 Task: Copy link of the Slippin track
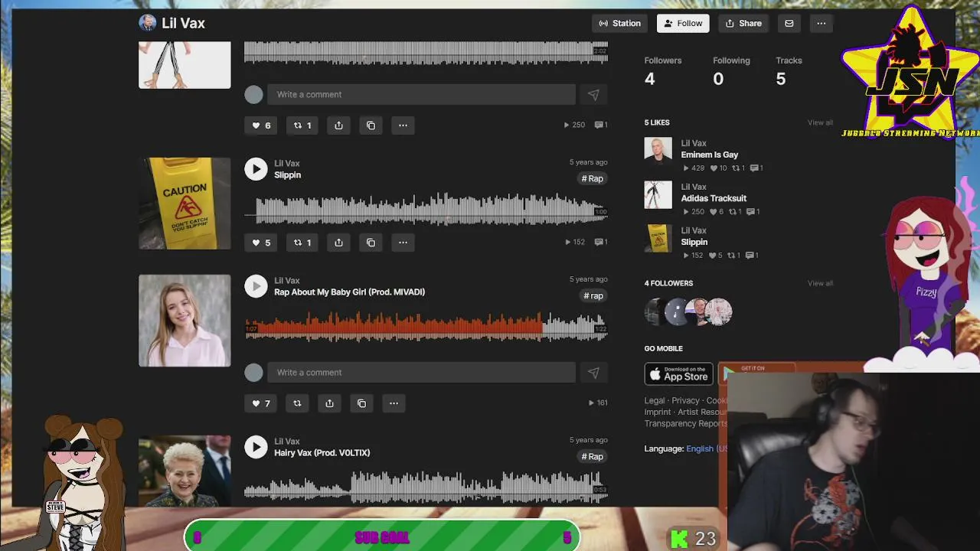[x=371, y=243]
